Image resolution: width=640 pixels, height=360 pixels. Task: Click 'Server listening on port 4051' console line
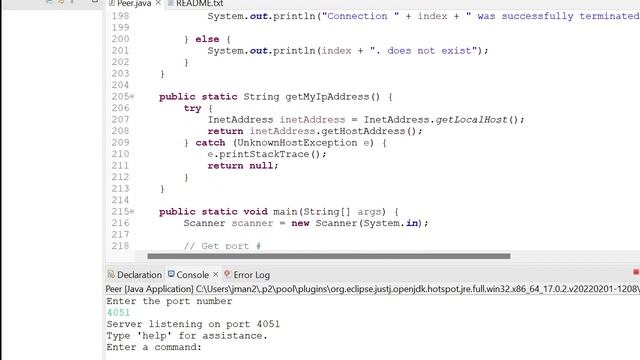coord(193,324)
